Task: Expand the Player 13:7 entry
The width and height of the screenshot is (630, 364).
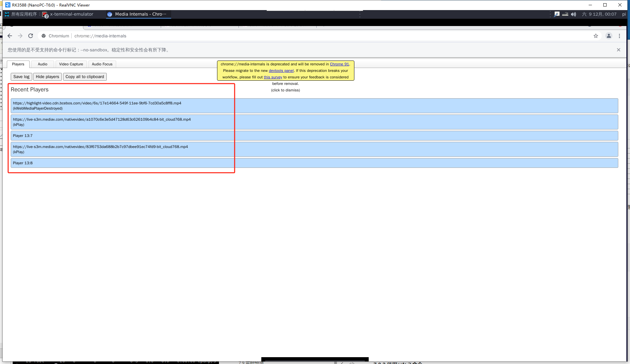Action: point(23,136)
